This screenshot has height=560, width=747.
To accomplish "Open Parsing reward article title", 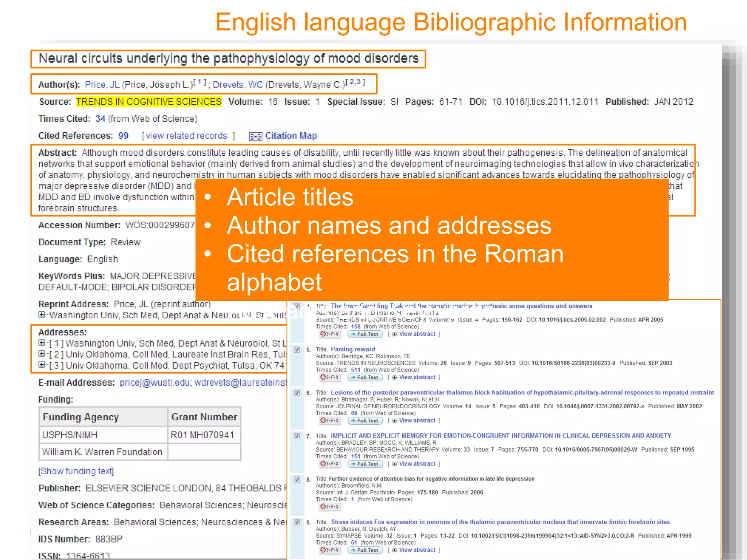I will 353,349.
